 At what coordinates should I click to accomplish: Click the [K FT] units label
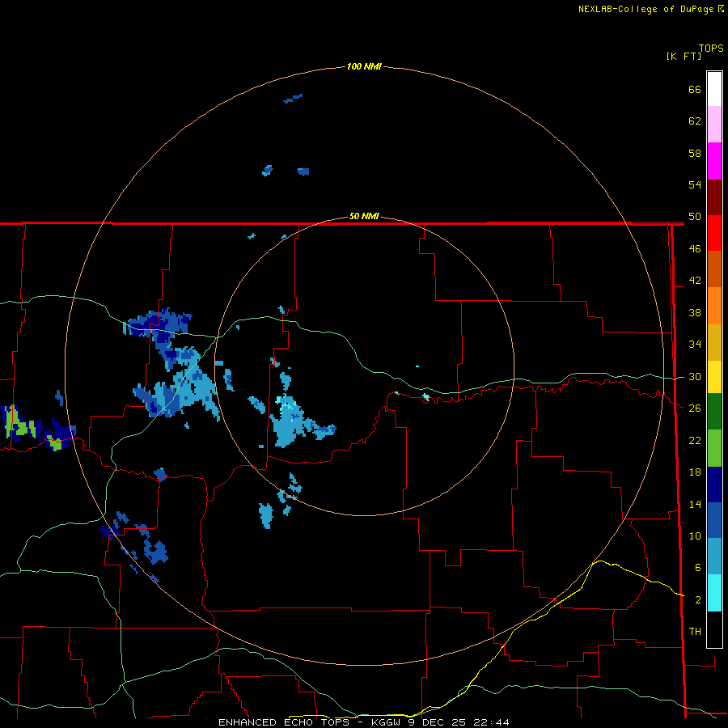[x=684, y=56]
